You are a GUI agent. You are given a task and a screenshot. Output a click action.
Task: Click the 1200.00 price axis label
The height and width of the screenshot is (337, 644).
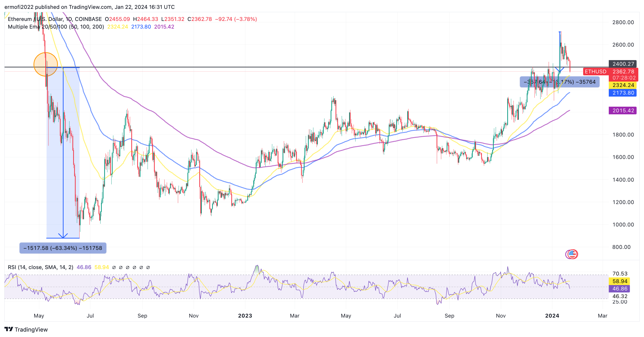click(623, 202)
